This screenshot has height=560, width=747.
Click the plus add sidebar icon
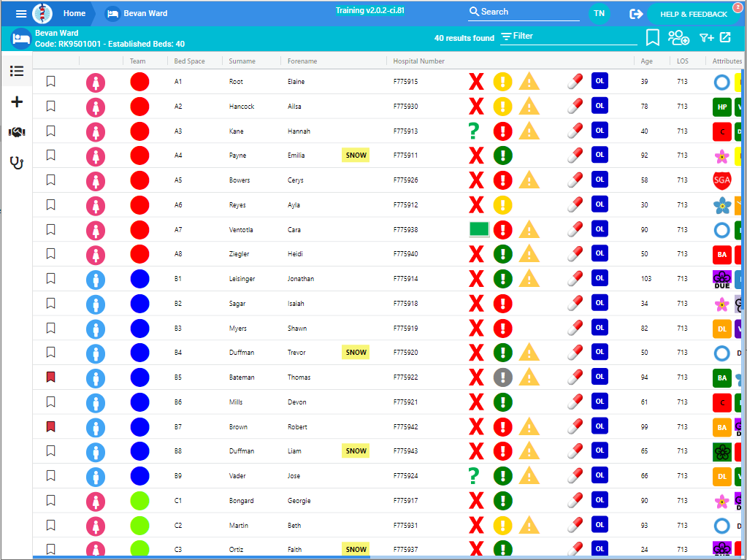coord(17,101)
